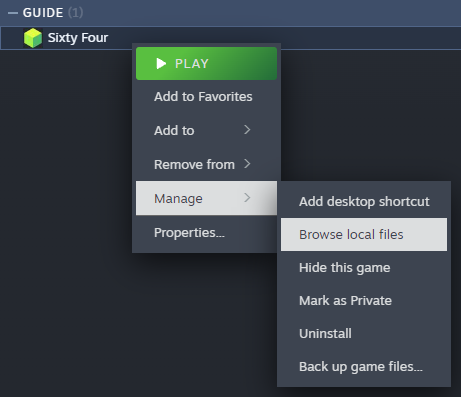
Task: Select the Sixty Four game entry
Action: [x=230, y=38]
